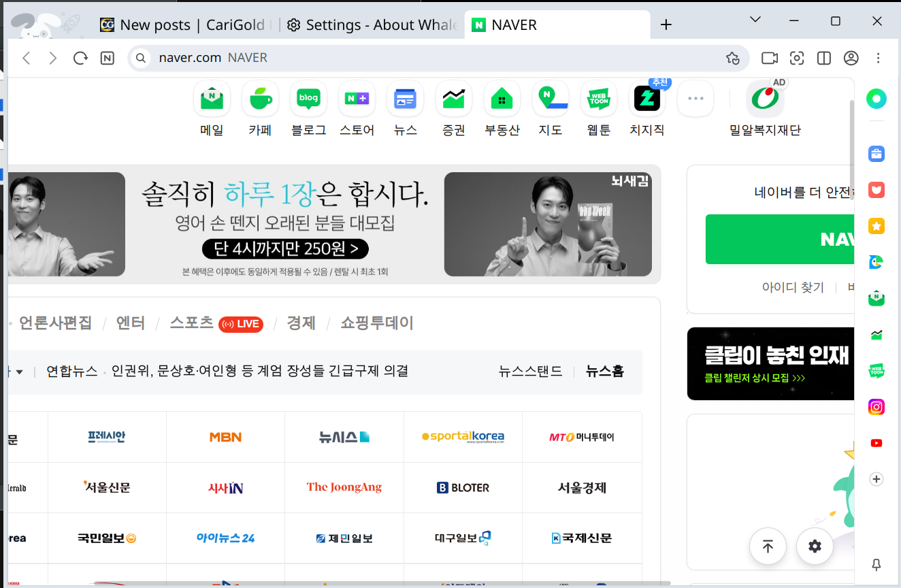901x588 pixels.
Task: Open the 치지직 shortcut icon
Action: click(646, 99)
